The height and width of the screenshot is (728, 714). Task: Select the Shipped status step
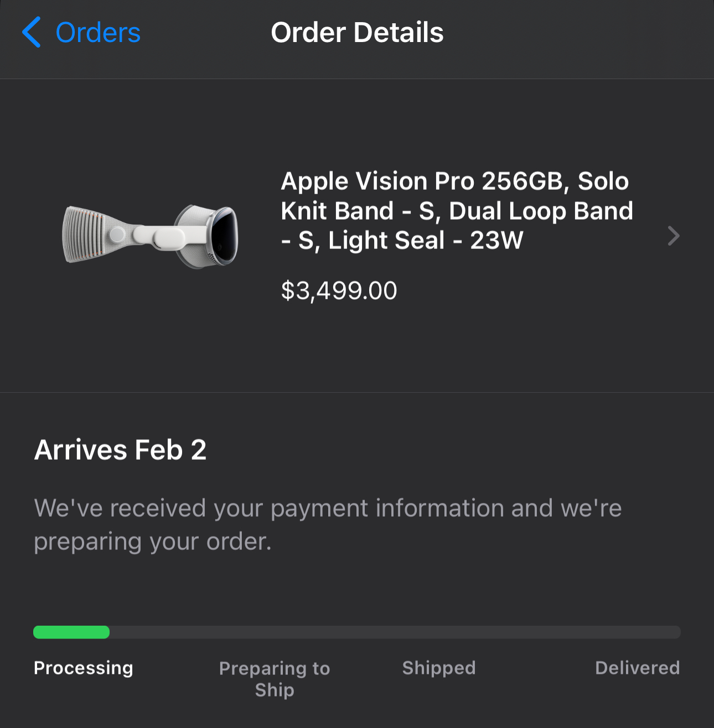(439, 668)
